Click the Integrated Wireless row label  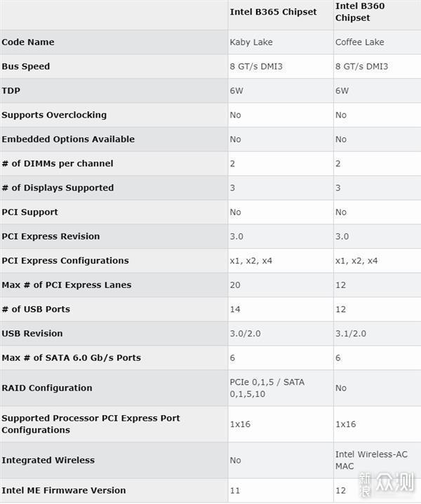(x=48, y=461)
